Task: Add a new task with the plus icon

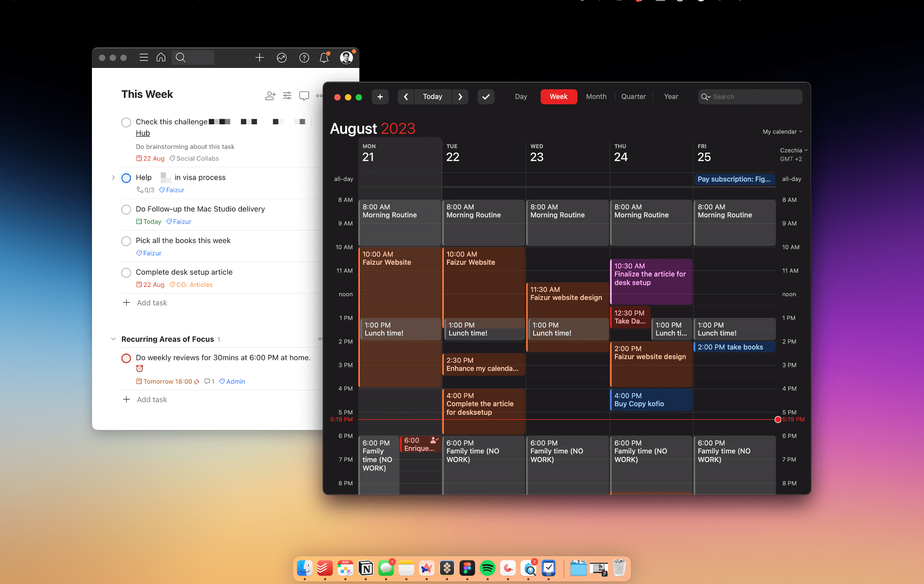Action: pyautogui.click(x=260, y=57)
